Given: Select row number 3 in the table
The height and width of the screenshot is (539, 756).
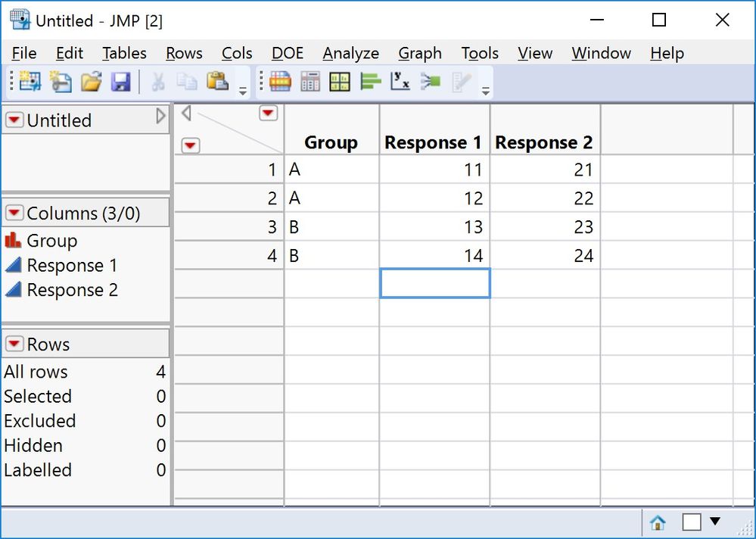Looking at the screenshot, I should [229, 227].
